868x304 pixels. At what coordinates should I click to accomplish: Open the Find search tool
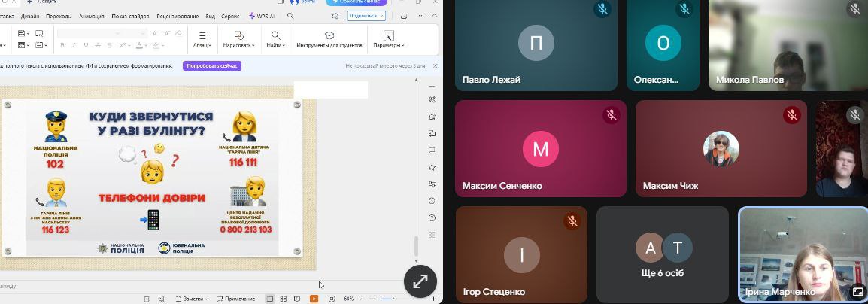[275, 39]
